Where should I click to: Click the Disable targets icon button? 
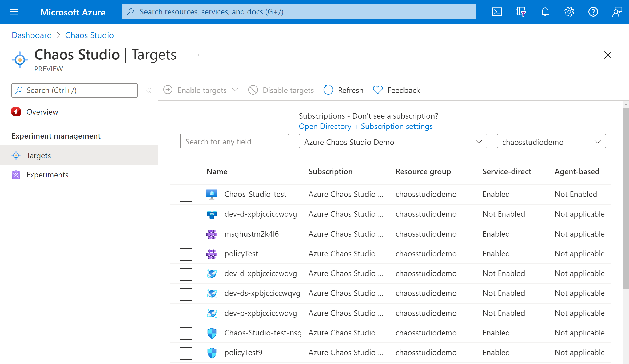tap(252, 90)
